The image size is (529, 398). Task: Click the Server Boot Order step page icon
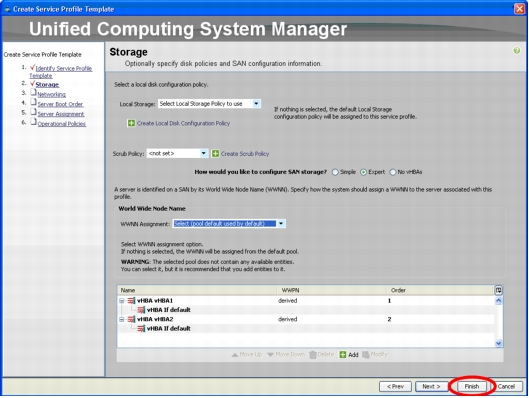pos(33,102)
